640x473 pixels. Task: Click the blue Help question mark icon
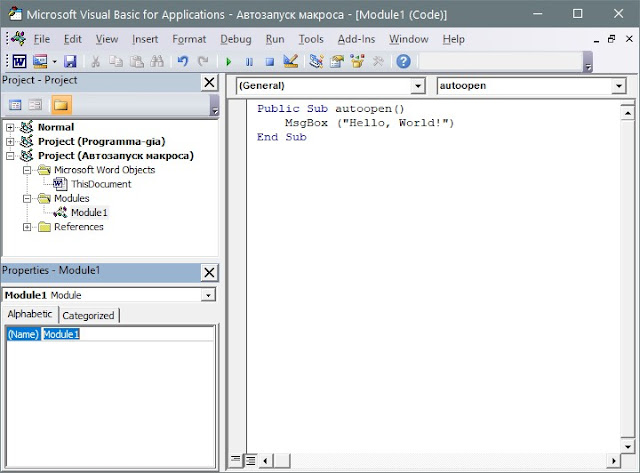click(403, 61)
